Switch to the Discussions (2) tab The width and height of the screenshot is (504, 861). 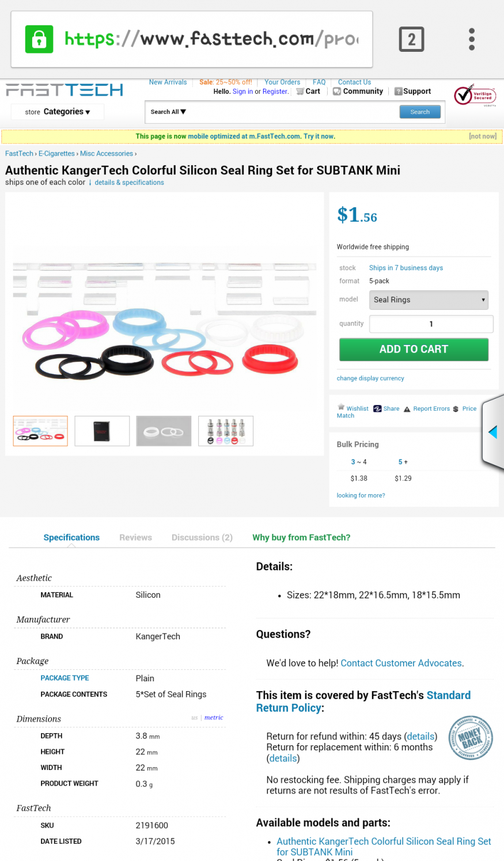click(202, 537)
